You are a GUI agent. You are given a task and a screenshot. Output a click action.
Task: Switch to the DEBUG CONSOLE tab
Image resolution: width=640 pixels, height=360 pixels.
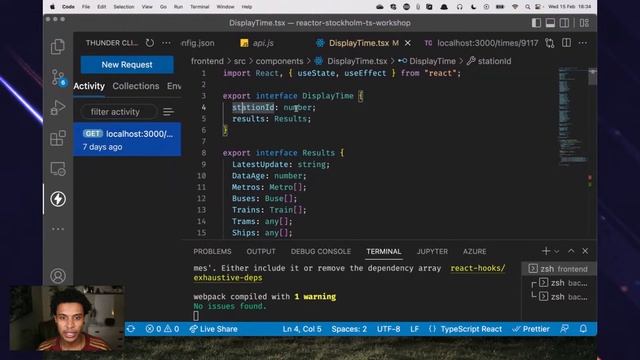coord(321,251)
